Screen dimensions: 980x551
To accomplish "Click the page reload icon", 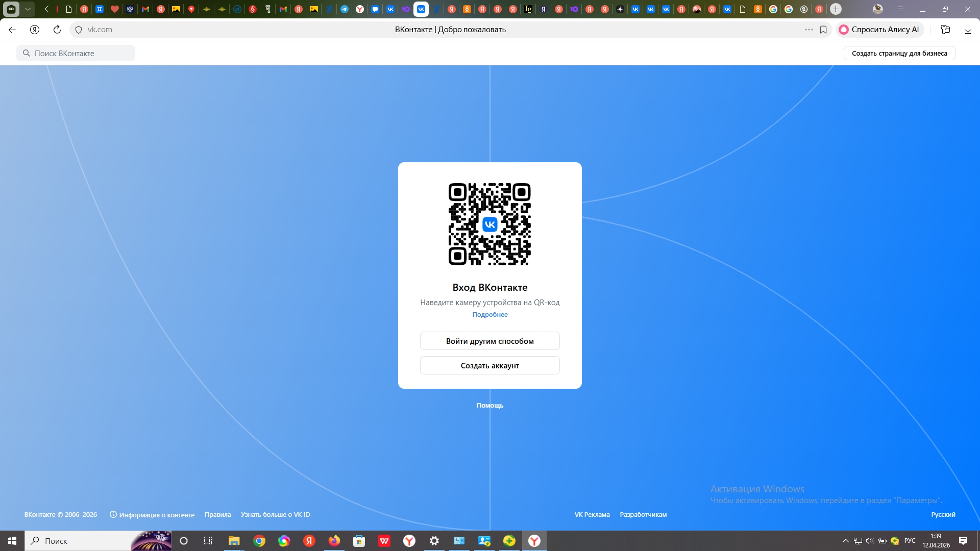I will [x=57, y=30].
